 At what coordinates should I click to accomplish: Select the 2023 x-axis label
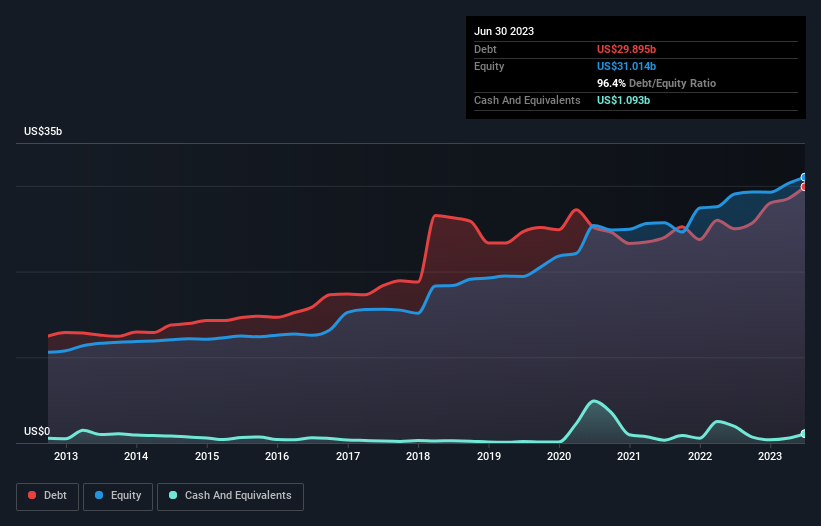(x=770, y=456)
